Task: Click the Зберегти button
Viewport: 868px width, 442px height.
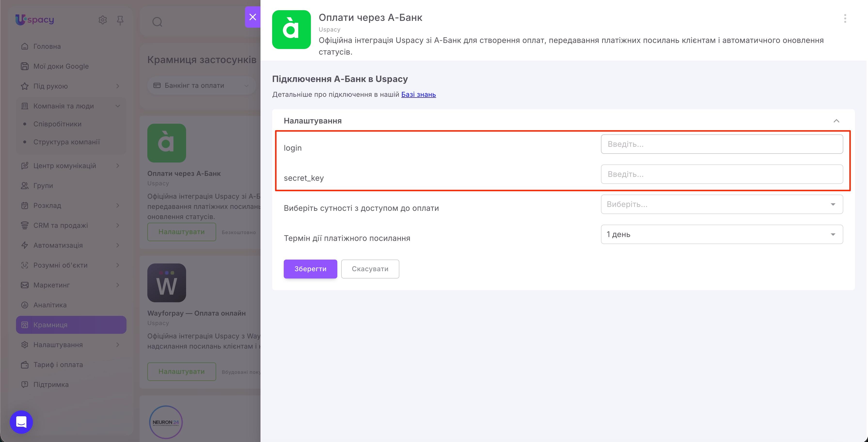Action: tap(310, 269)
